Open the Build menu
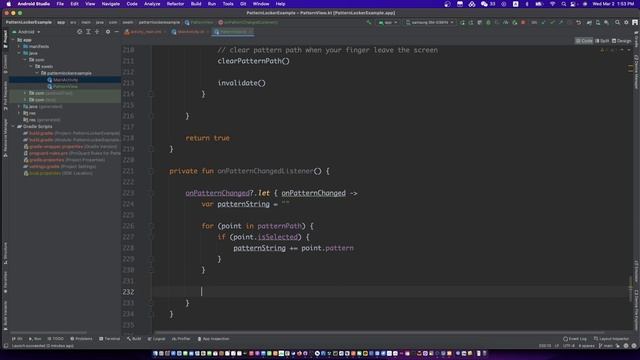Image resolution: width=640 pixels, height=360 pixels. [196, 4]
